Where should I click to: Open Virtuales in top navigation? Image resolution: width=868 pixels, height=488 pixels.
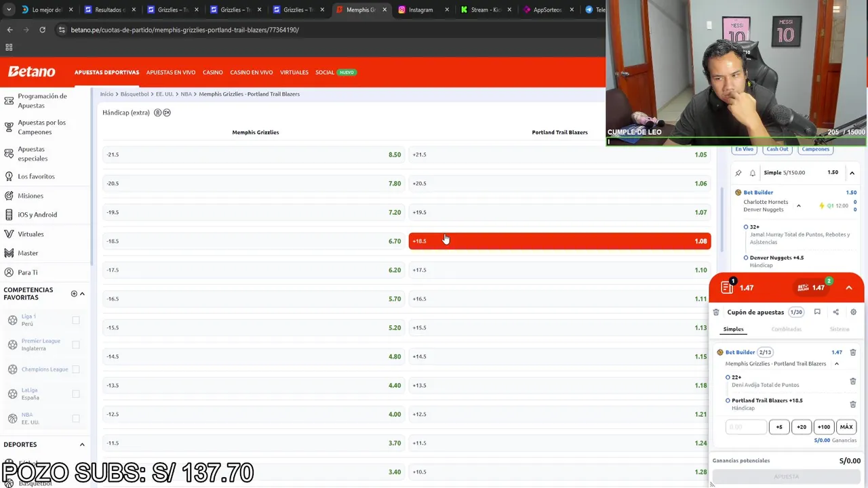coord(294,72)
